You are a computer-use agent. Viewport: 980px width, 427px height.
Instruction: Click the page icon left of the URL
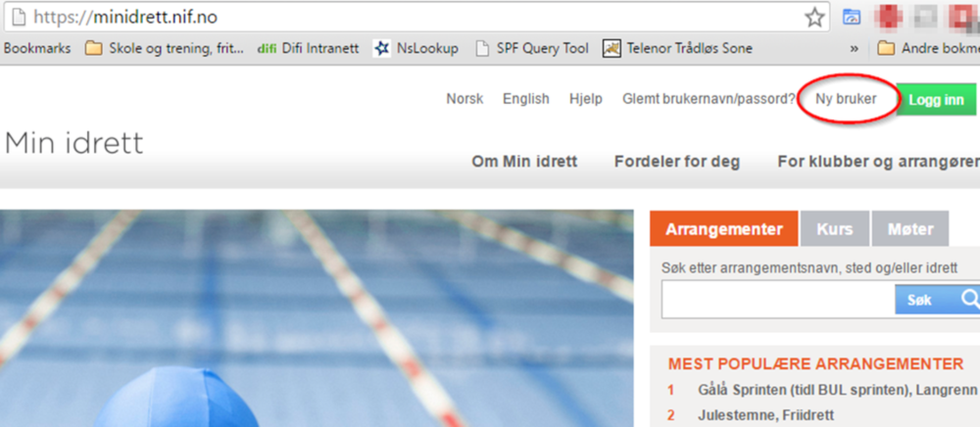[19, 18]
